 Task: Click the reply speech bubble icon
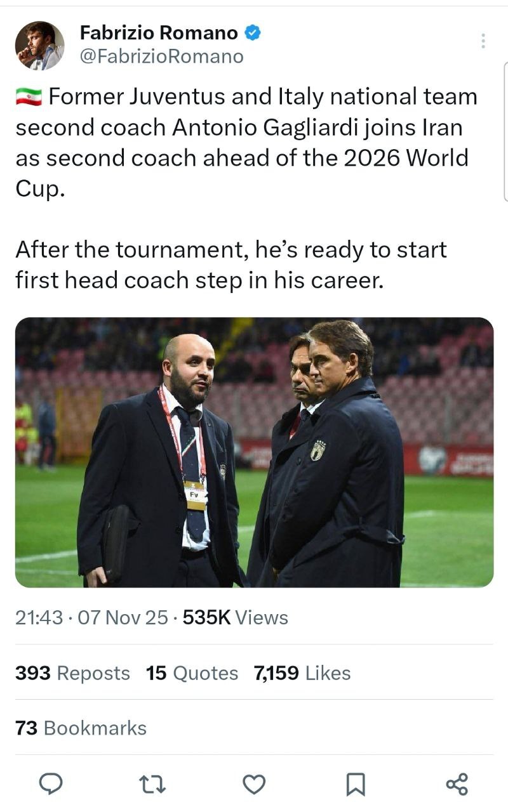(51, 785)
